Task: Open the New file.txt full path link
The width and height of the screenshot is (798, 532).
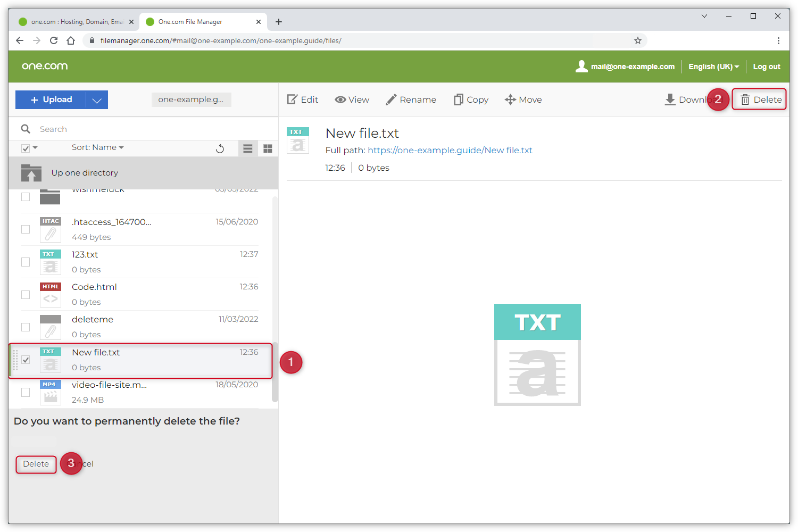Action: pos(450,150)
